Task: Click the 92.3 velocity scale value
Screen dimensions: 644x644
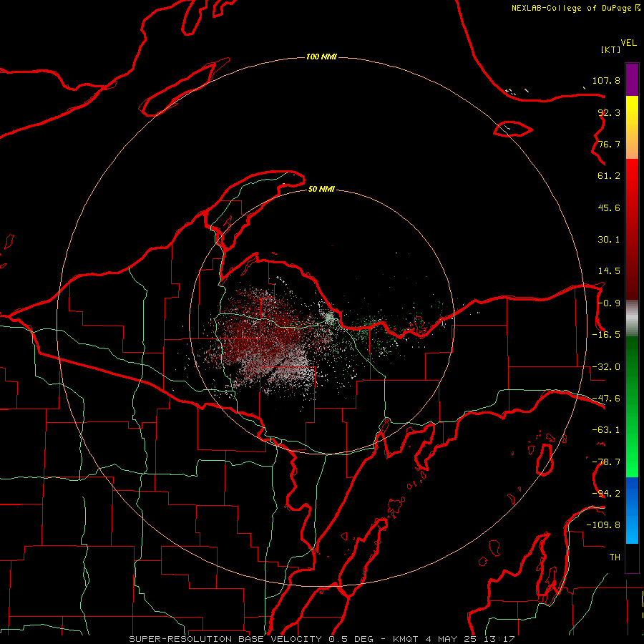Action: [x=609, y=112]
